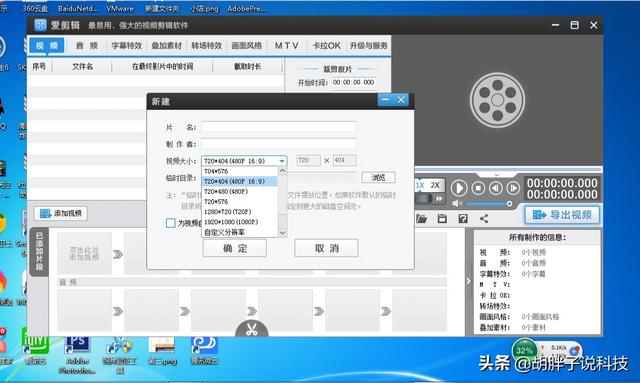Click the 制作者 author input field
Screen dimensions: 640x383
pyautogui.click(x=279, y=144)
